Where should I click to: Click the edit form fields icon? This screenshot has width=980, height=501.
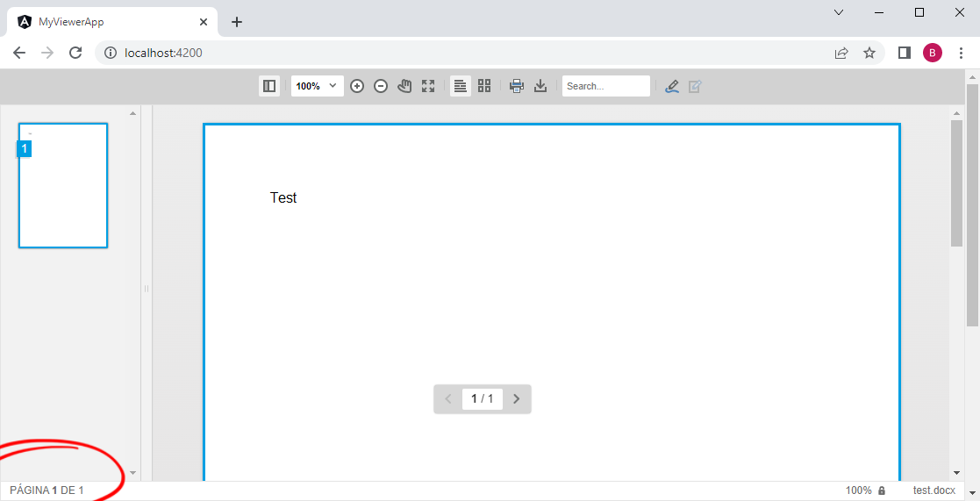click(x=695, y=86)
